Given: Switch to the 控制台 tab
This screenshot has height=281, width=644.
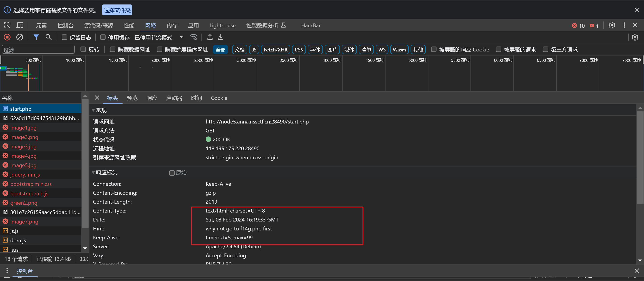Looking at the screenshot, I should click(x=65, y=25).
